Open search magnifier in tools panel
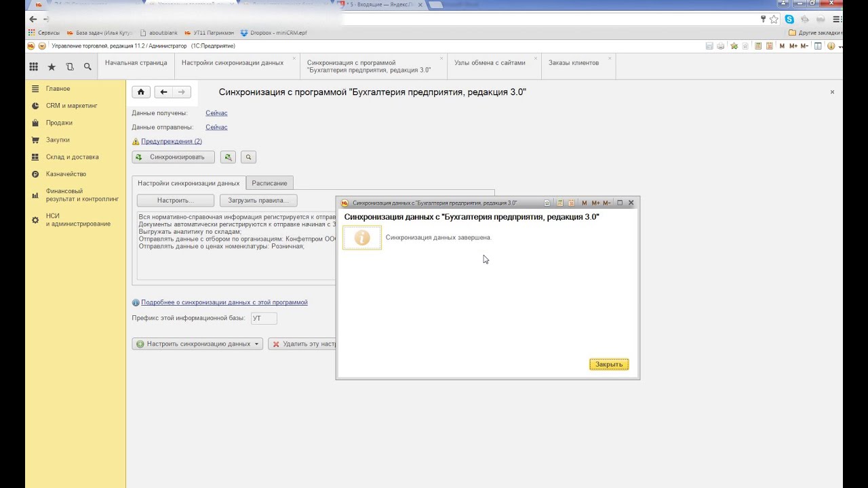The image size is (868, 488). pyautogui.click(x=87, y=67)
